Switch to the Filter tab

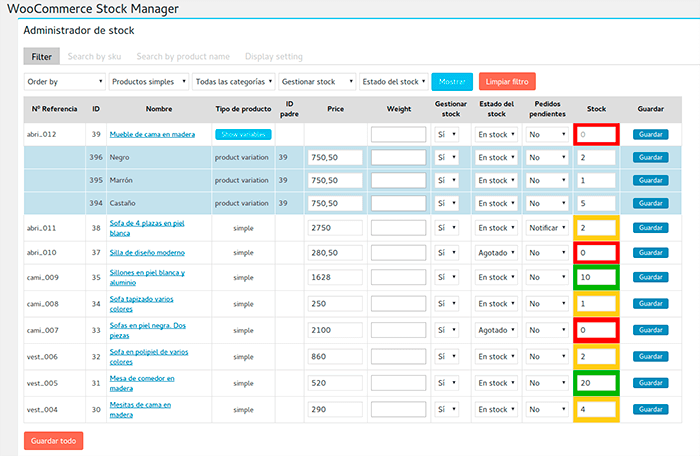click(x=42, y=57)
